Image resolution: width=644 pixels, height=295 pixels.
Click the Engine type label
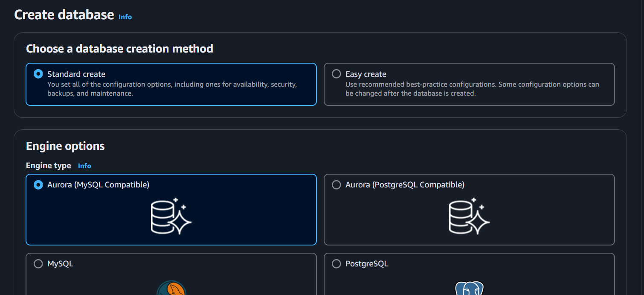49,166
